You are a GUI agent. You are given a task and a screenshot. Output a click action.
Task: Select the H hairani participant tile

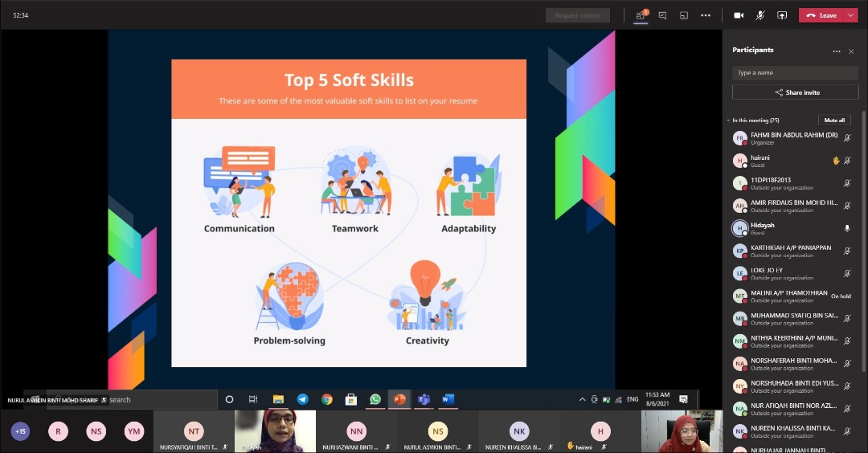pyautogui.click(x=600, y=431)
